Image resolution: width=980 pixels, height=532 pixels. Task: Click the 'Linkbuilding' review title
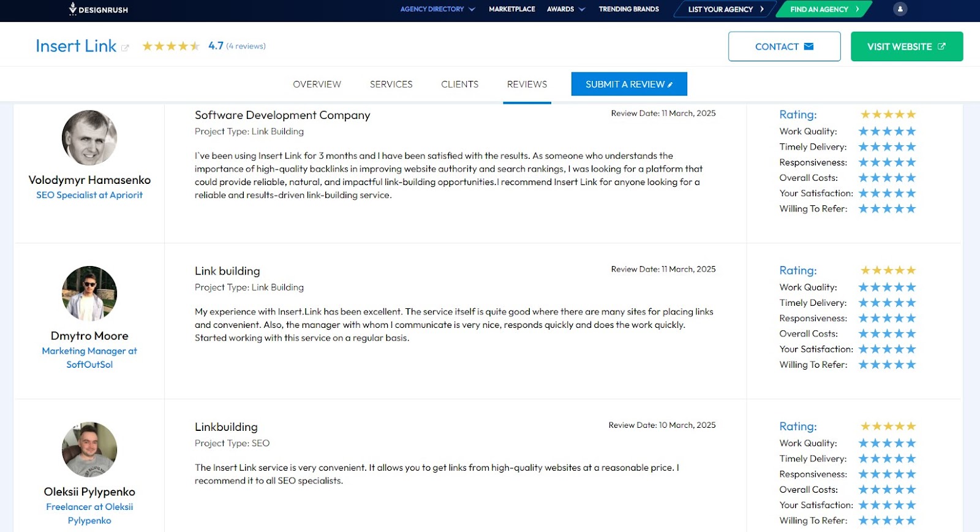pyautogui.click(x=226, y=427)
